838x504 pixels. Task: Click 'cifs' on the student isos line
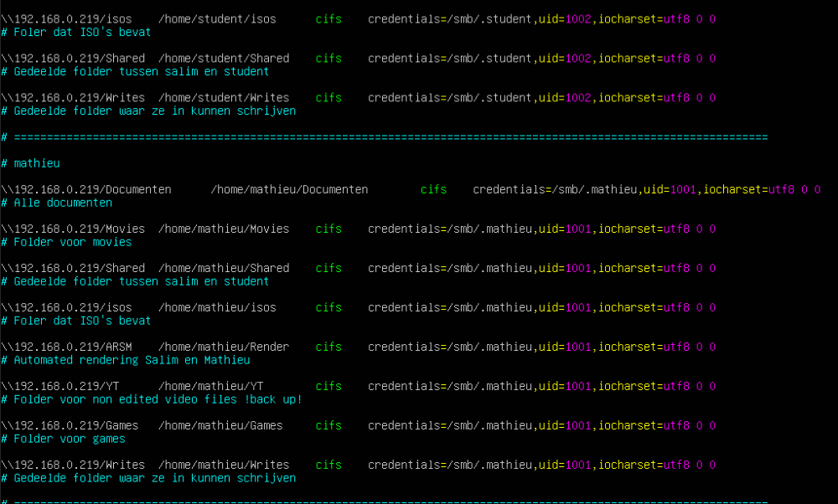[x=328, y=19]
